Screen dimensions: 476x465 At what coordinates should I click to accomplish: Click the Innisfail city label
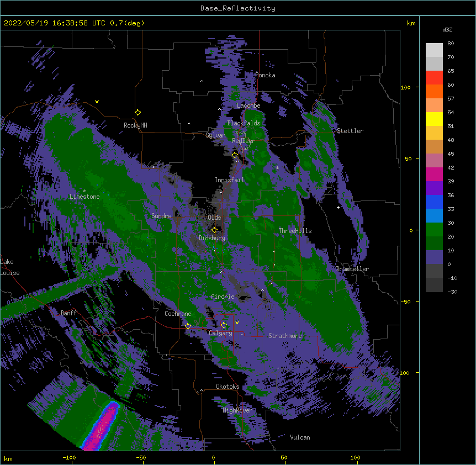(x=229, y=180)
